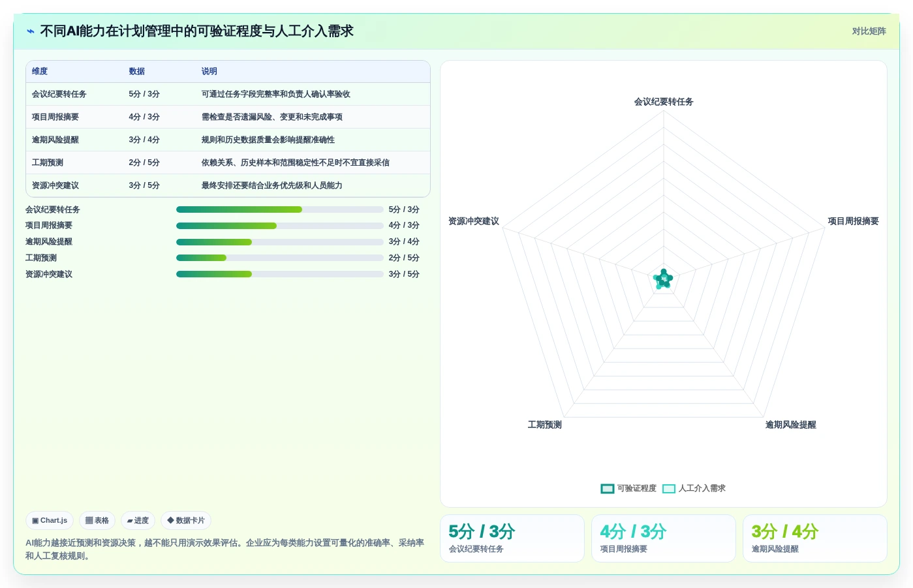The height and width of the screenshot is (588, 913).
Task: Click the 逾期风险提醒 progress bar
Action: (280, 242)
